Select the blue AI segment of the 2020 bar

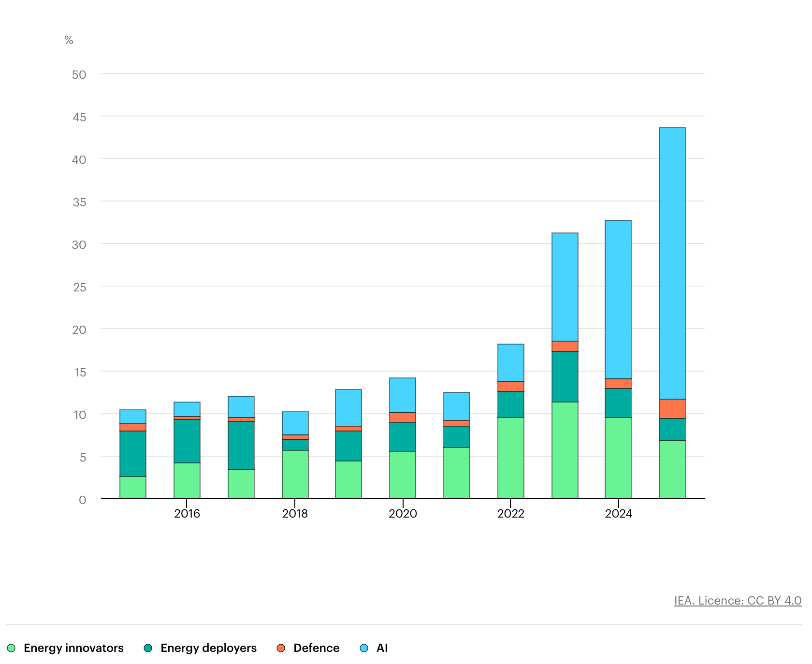403,395
